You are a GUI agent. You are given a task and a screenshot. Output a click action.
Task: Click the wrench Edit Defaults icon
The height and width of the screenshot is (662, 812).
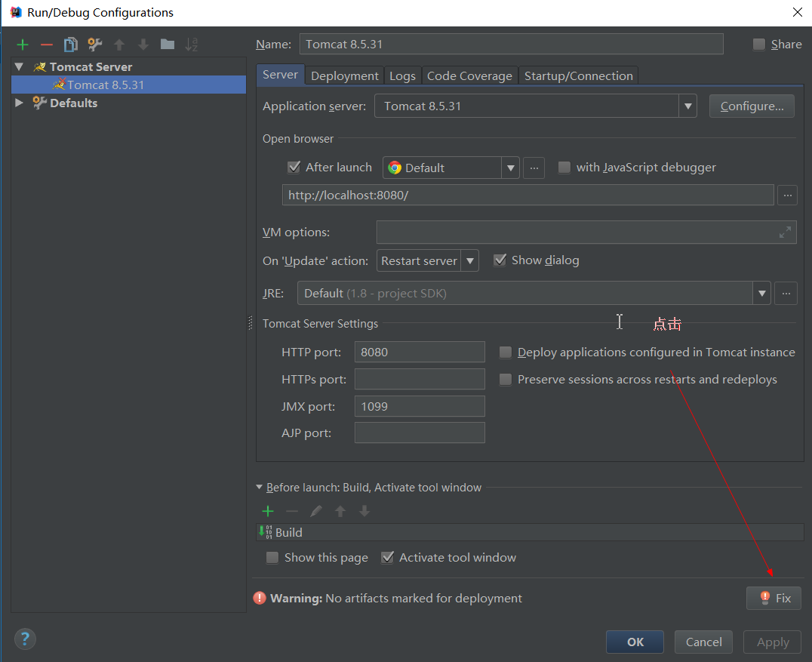tap(94, 45)
